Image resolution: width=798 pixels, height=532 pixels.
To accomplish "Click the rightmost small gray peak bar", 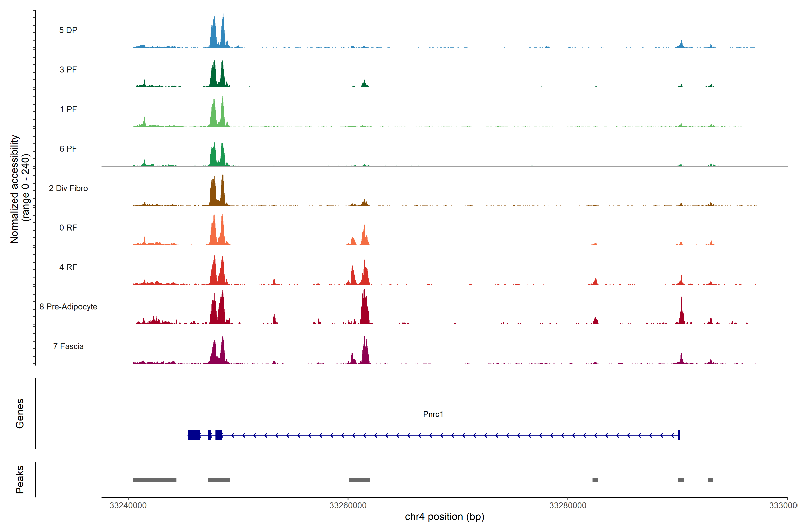I will 710,480.
